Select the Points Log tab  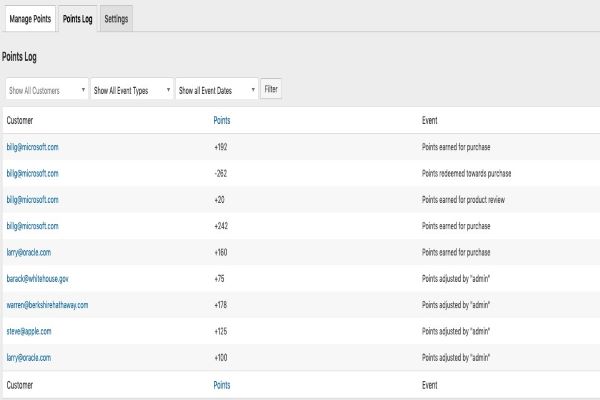click(76, 19)
